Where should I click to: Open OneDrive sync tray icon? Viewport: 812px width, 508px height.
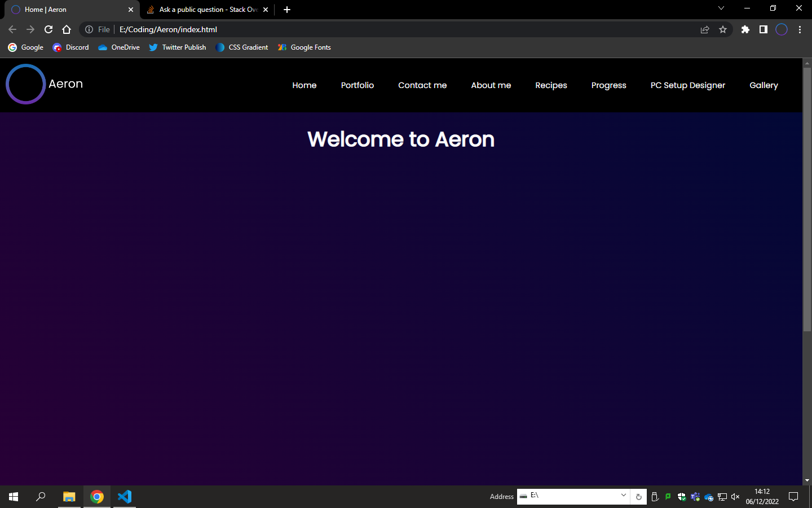point(709,497)
